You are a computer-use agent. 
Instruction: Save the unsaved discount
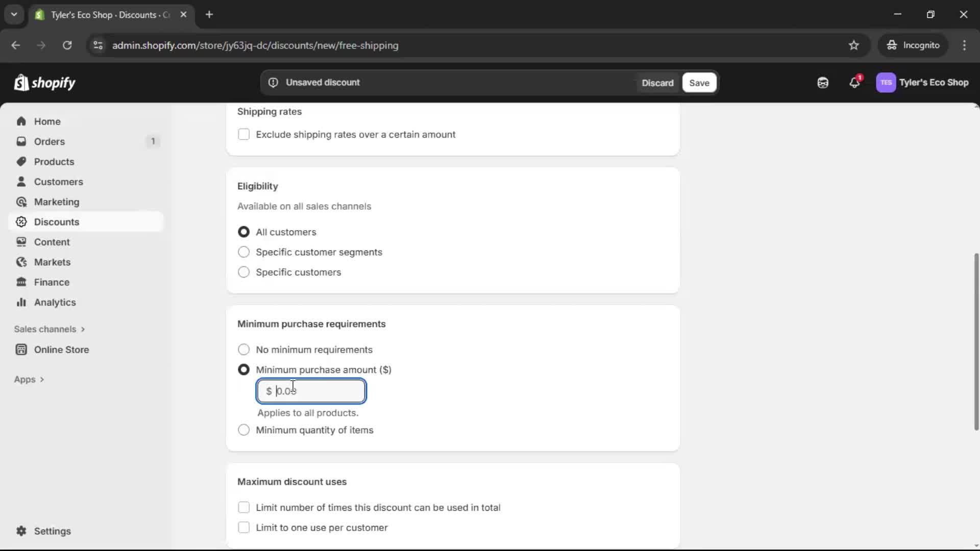[699, 82]
